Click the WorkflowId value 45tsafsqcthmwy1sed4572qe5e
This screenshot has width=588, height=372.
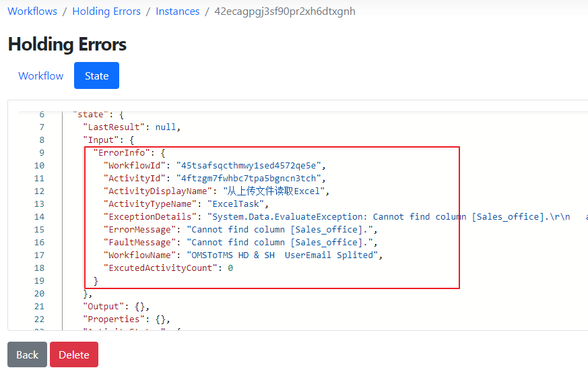coord(249,166)
